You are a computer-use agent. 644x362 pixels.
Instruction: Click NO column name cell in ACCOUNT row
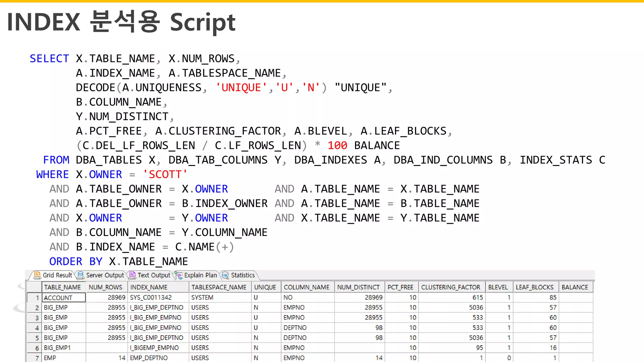tap(308, 298)
